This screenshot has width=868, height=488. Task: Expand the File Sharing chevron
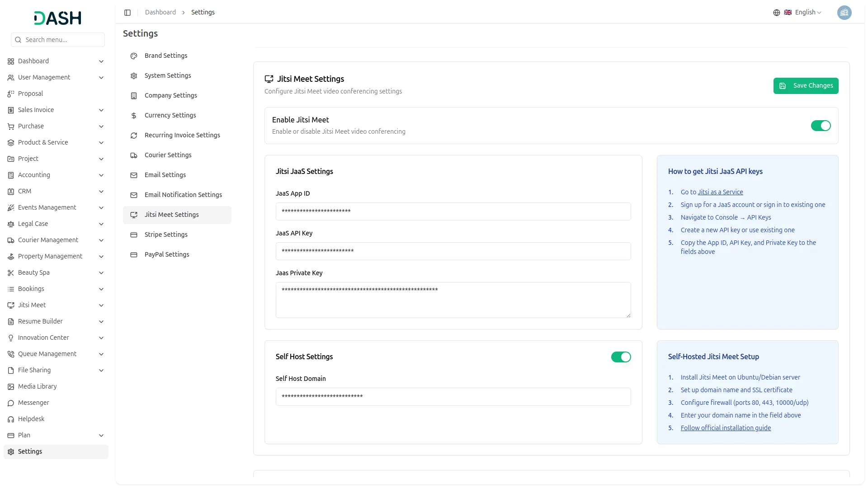click(101, 371)
